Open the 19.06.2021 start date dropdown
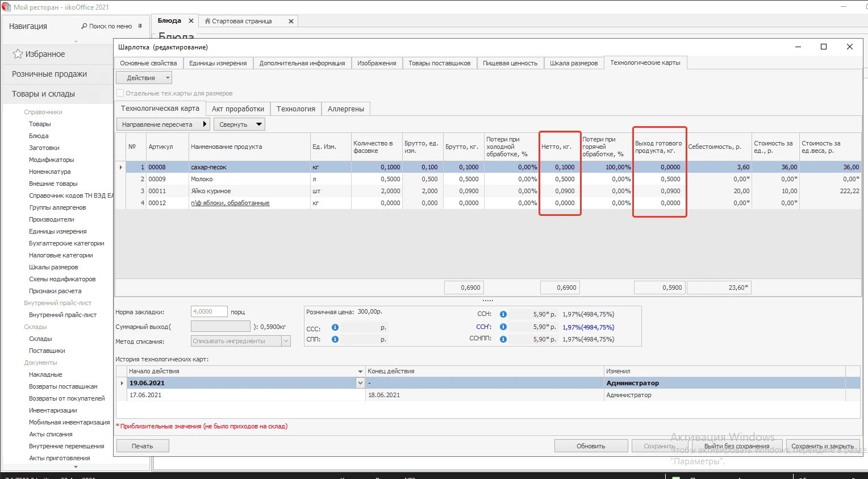This screenshot has height=479, width=868. coord(360,383)
